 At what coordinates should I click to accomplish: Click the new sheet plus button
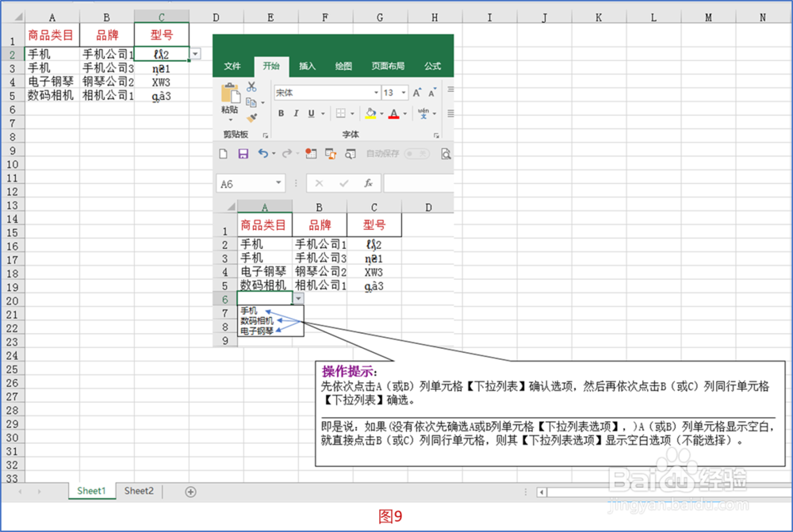pos(190,492)
